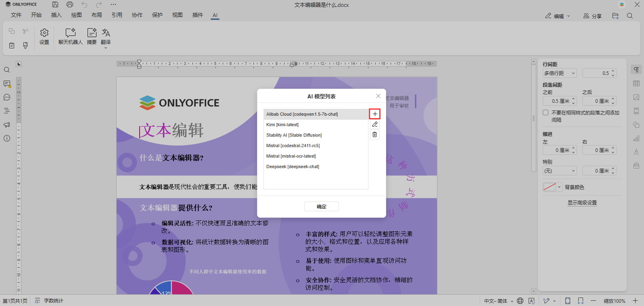Image resolution: width=644 pixels, height=306 pixels.
Task: Click the Print icon in title bar
Action: click(x=70, y=4)
